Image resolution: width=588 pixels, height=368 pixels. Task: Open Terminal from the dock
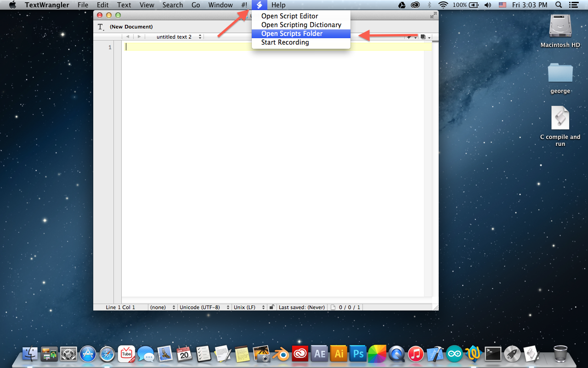(x=493, y=354)
